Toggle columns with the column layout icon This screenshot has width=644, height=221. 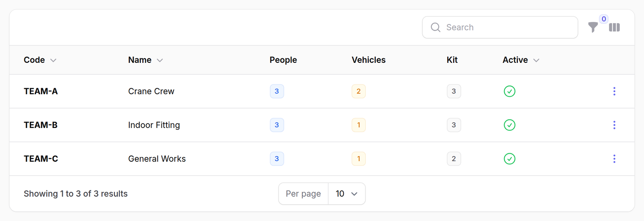tap(614, 27)
